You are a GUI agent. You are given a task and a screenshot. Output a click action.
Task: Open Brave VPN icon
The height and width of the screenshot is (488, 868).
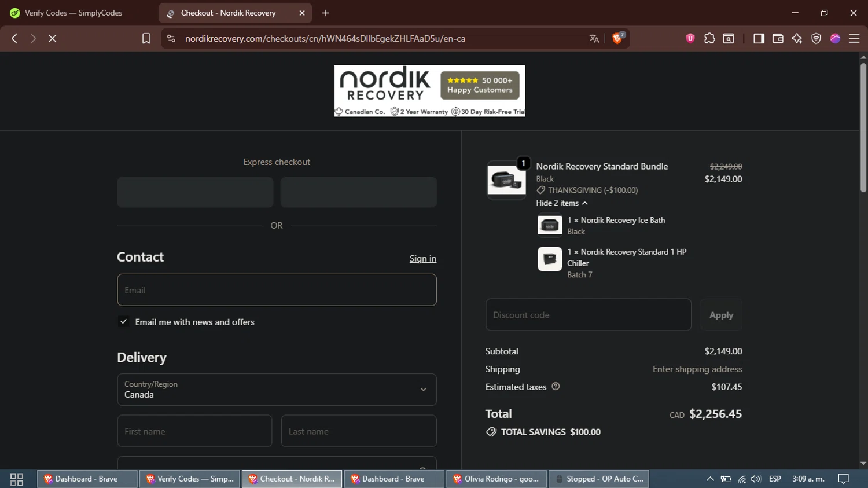[x=816, y=38]
